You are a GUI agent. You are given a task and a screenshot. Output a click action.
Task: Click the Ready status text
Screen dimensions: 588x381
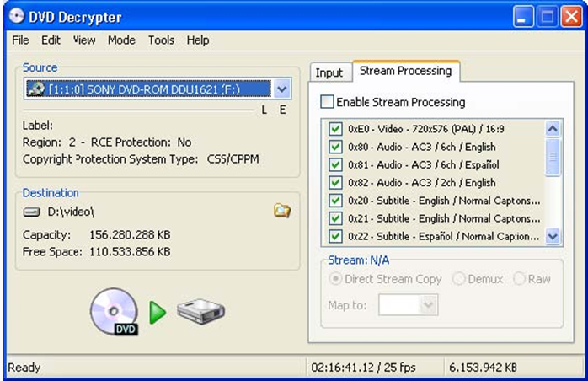coord(24,368)
